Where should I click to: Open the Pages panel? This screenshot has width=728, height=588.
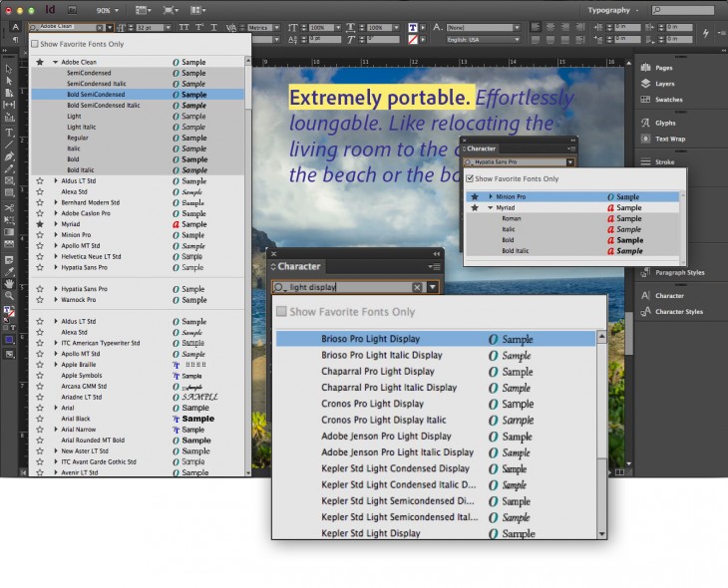click(657, 68)
